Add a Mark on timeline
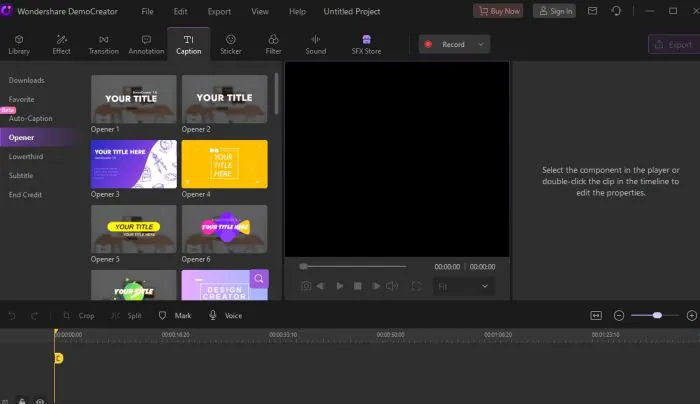 pos(175,316)
